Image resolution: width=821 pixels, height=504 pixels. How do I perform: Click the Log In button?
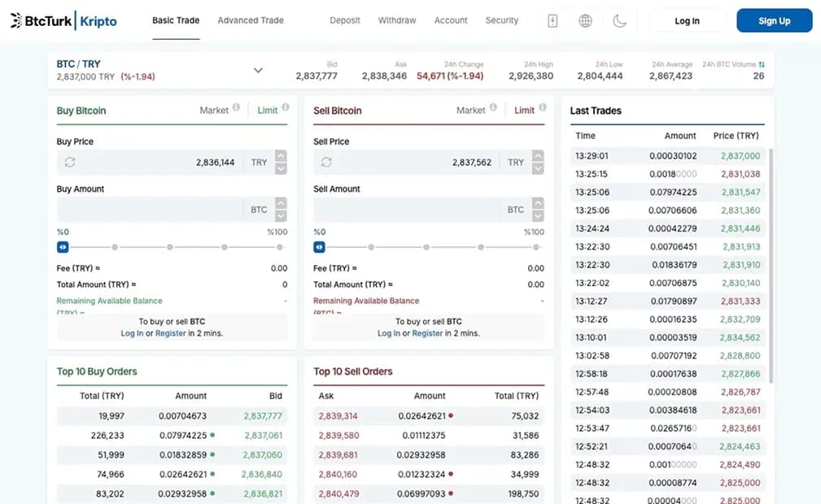(687, 21)
